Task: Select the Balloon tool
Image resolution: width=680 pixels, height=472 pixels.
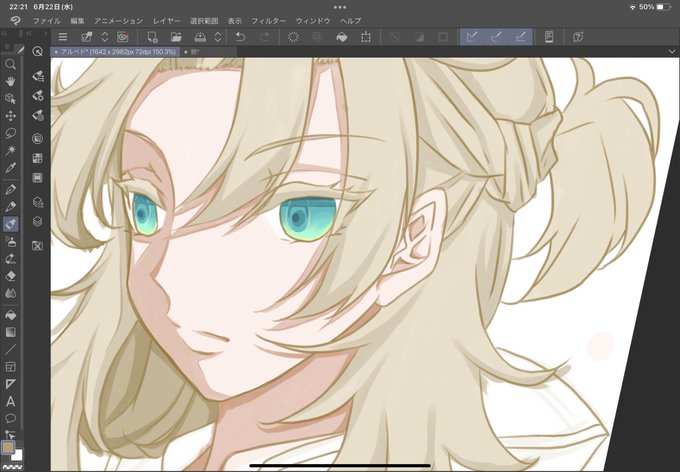Action: 10,418
